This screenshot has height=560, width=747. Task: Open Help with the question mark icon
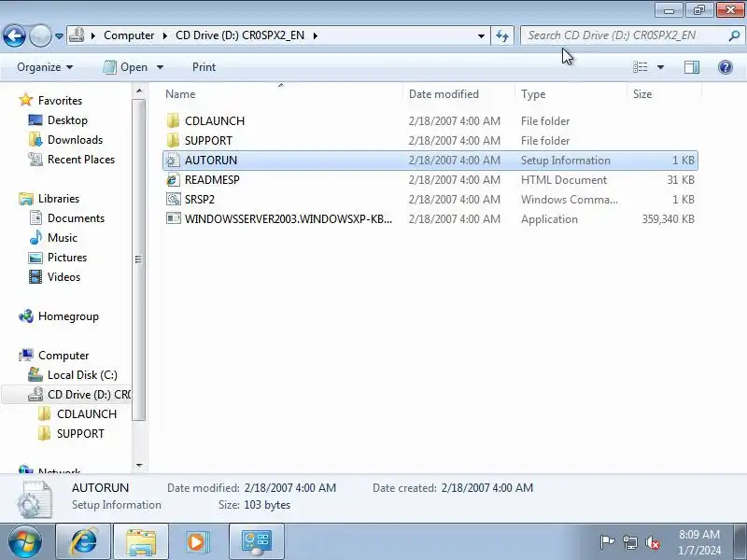click(726, 67)
